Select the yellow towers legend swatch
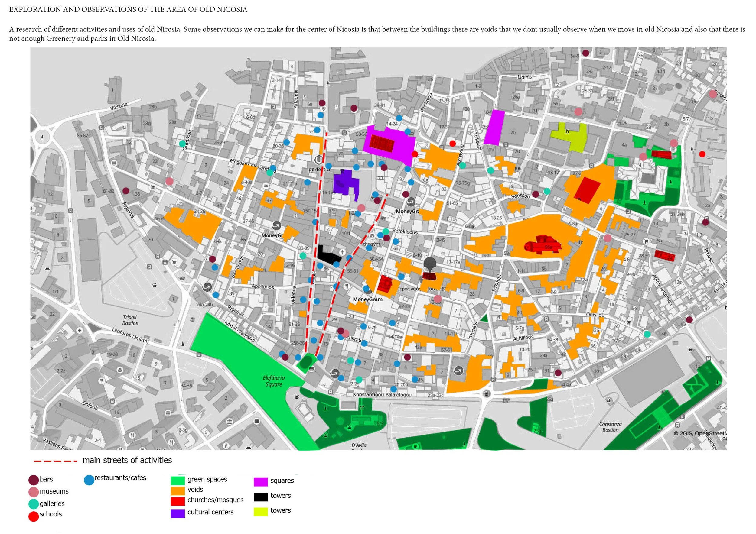756x534 pixels. (x=260, y=511)
